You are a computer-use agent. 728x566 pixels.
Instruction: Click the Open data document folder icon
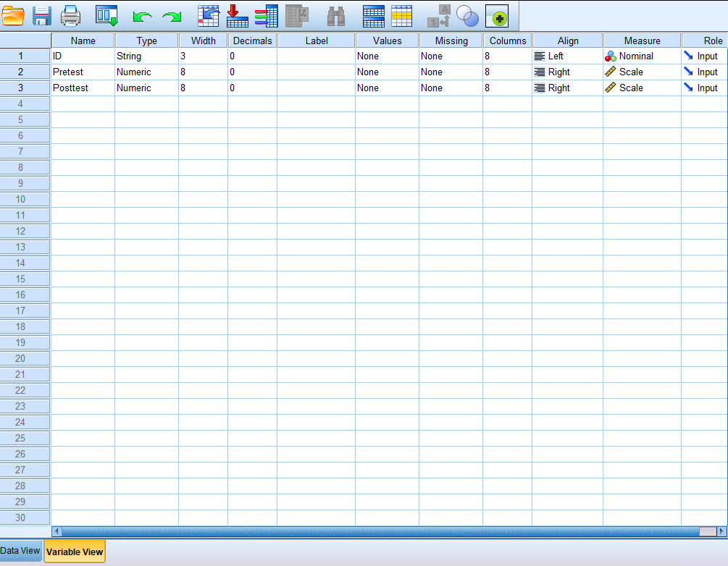coord(13,16)
